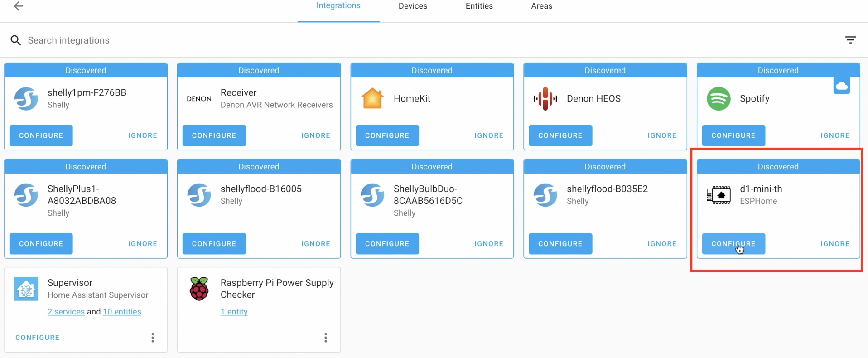This screenshot has height=358, width=868.
Task: Open Supervisor card three-dot menu
Action: [x=153, y=338]
